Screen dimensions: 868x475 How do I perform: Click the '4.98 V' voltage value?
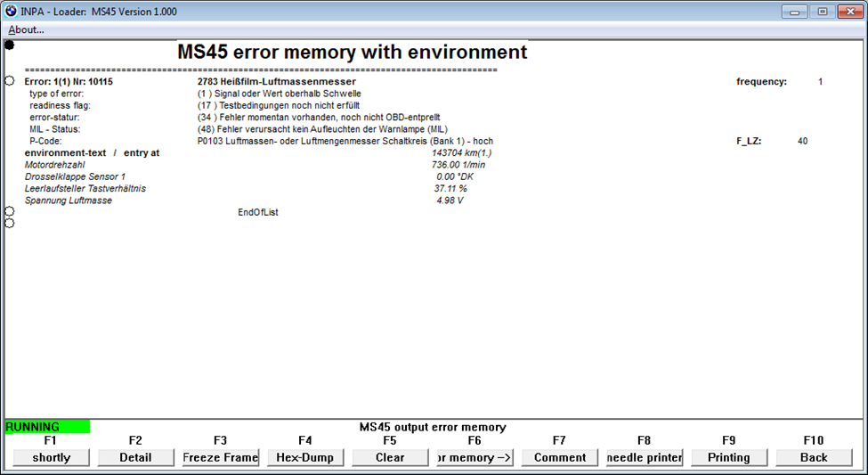[x=450, y=201]
